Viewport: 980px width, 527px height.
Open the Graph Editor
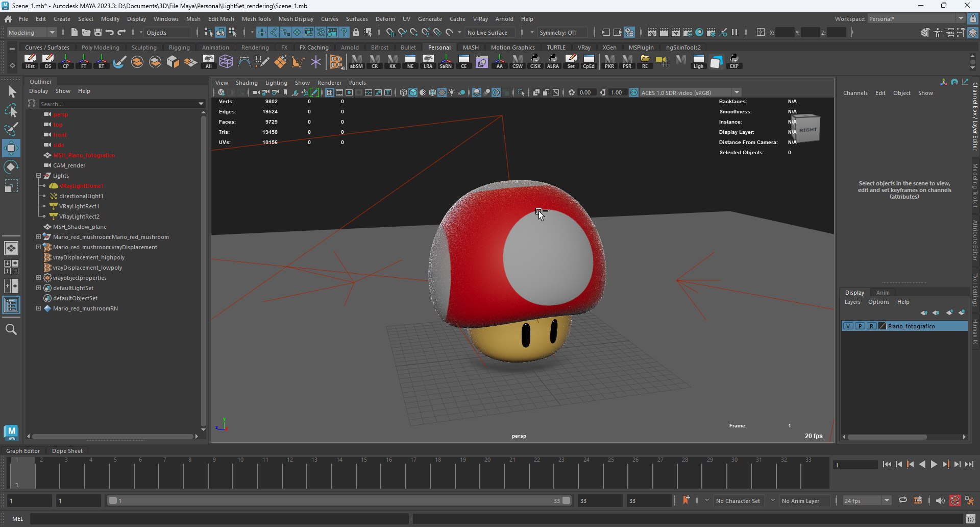23,451
